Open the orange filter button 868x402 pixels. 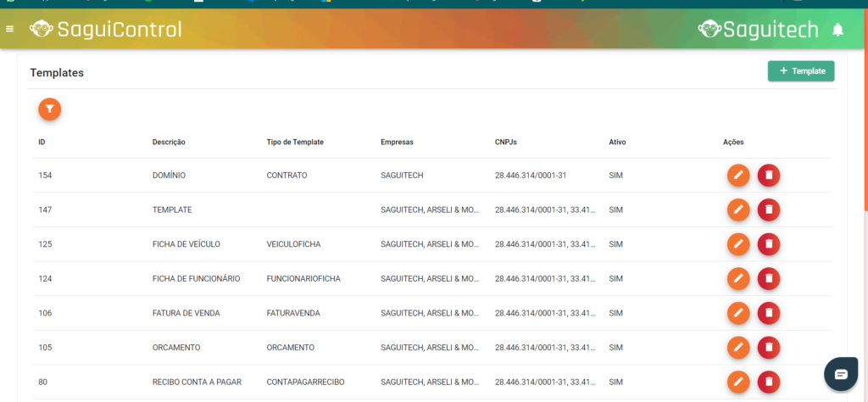[50, 109]
